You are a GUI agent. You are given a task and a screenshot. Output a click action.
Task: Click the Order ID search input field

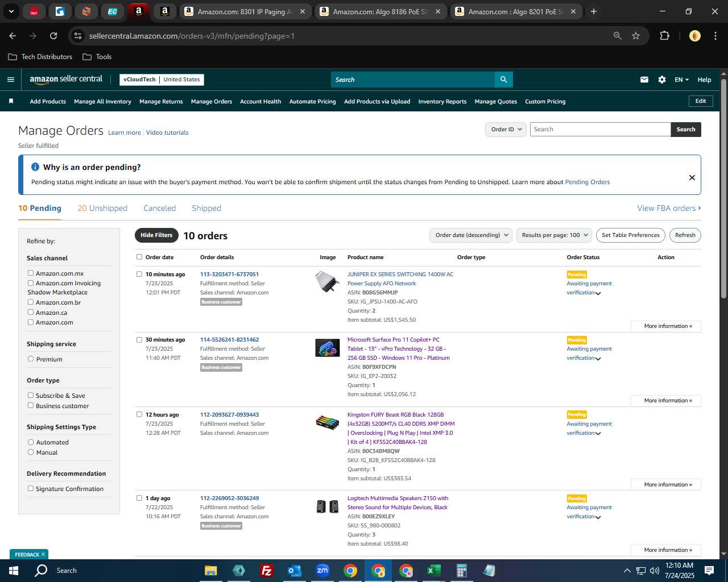600,130
